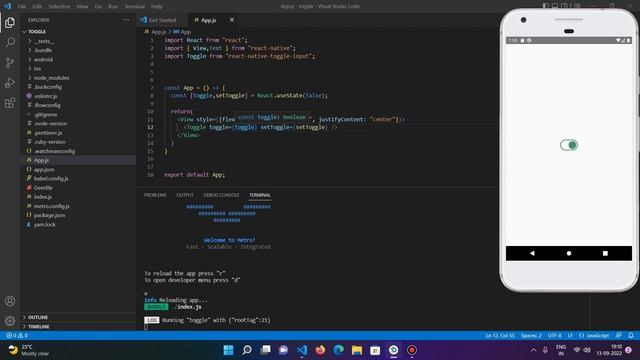Open Visual Studio Code taskbar icon
640x360 pixels.
pos(302,350)
